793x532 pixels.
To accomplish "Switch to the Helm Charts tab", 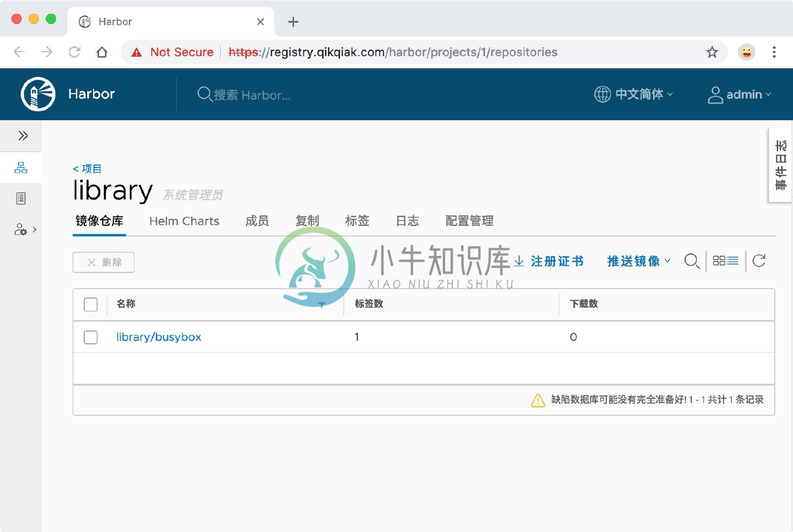I will [x=184, y=221].
